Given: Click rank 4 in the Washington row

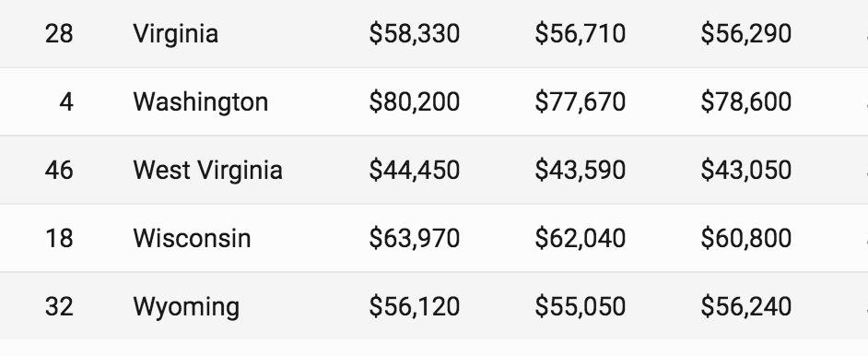Looking at the screenshot, I should [x=65, y=101].
